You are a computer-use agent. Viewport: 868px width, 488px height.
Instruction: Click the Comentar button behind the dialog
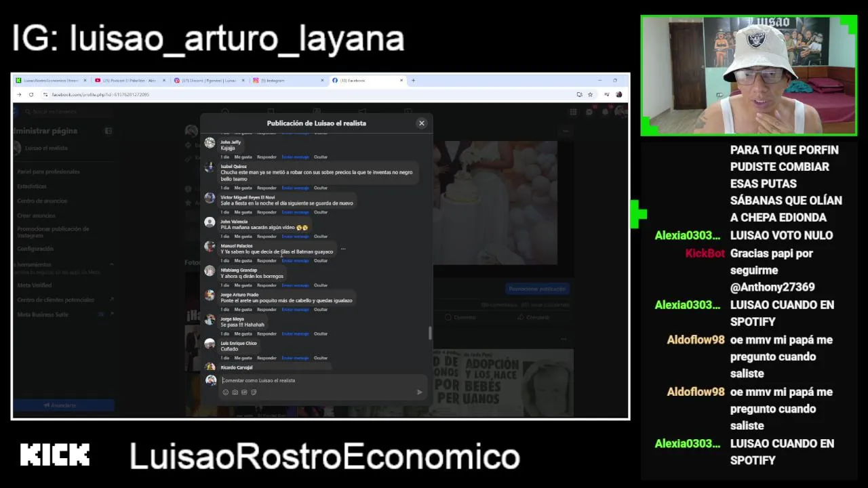pos(460,317)
